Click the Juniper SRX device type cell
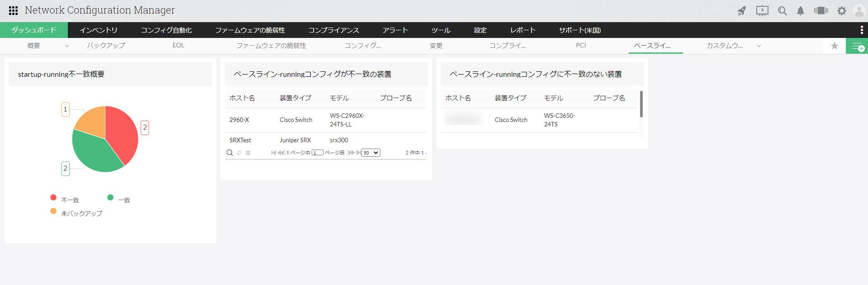 [295, 140]
